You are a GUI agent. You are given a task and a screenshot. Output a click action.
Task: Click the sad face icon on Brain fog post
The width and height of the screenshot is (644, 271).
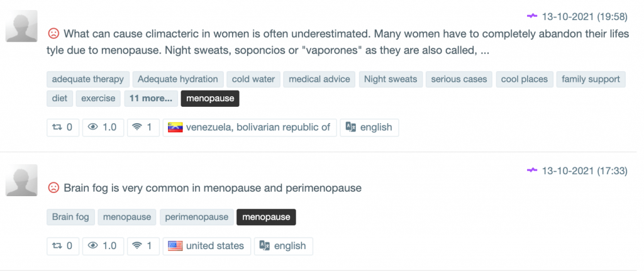click(x=53, y=188)
